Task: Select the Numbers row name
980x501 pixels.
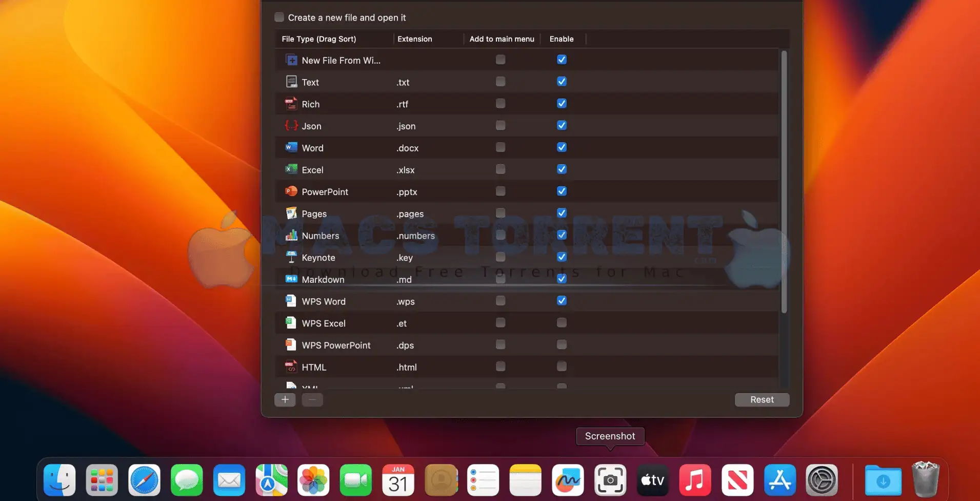Action: 321,236
